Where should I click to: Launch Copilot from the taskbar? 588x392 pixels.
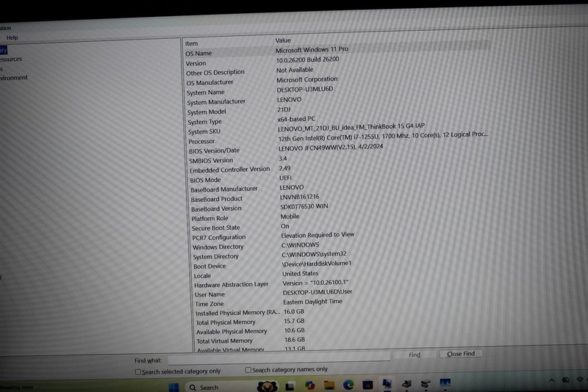click(x=309, y=385)
